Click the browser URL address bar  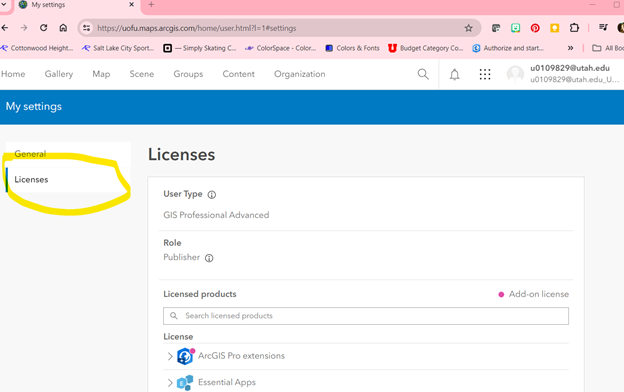[x=279, y=28]
